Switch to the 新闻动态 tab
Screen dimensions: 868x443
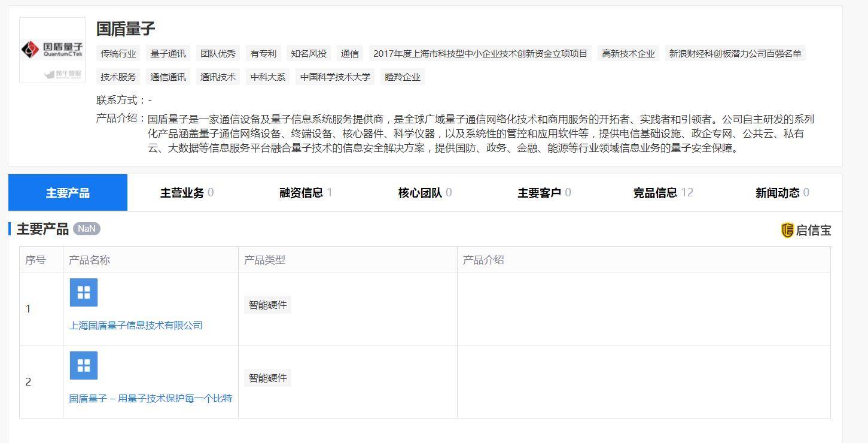(x=782, y=193)
